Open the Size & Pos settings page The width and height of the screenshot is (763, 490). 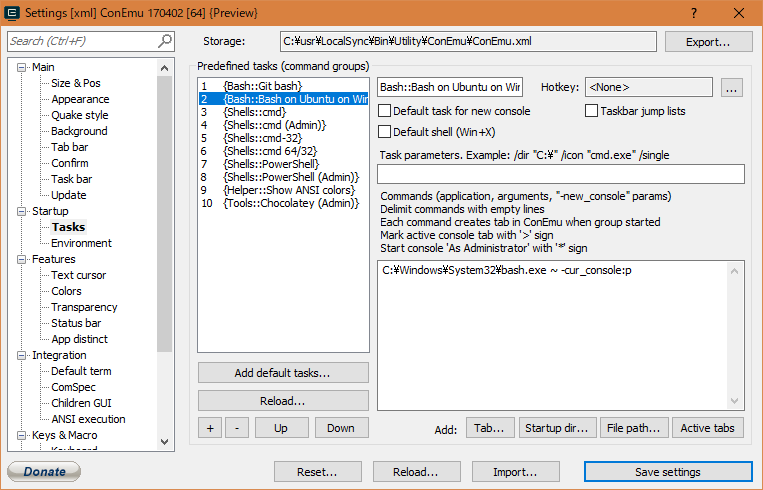click(x=76, y=83)
